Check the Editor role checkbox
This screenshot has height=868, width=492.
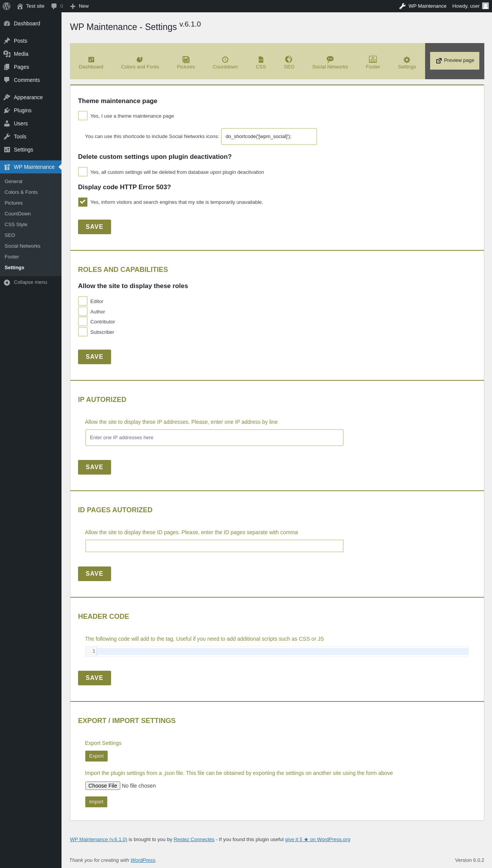(x=83, y=301)
